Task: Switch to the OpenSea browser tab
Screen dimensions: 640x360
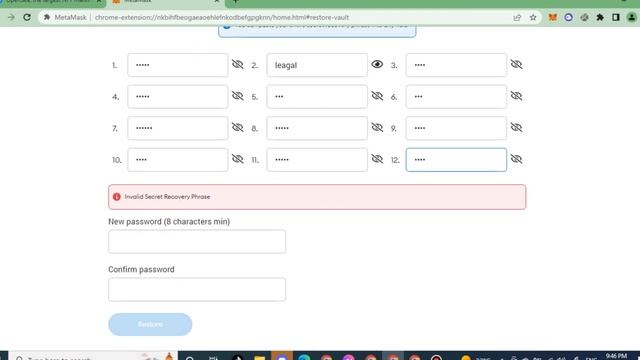Action: tap(52, 2)
